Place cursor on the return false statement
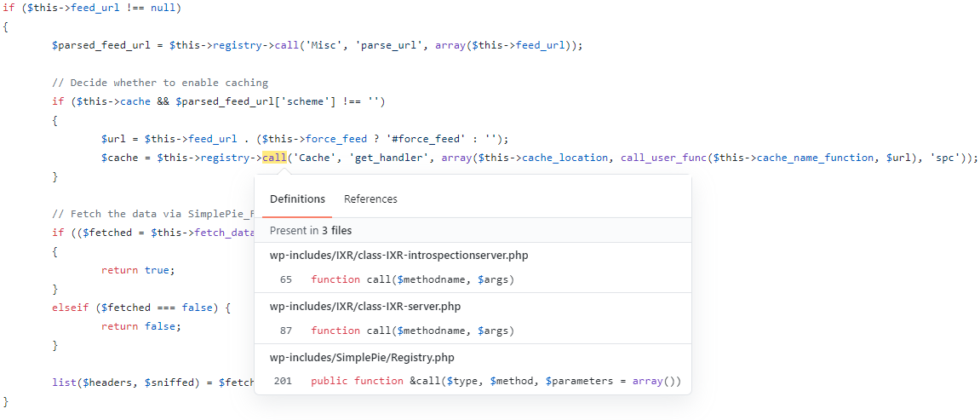 (x=140, y=326)
